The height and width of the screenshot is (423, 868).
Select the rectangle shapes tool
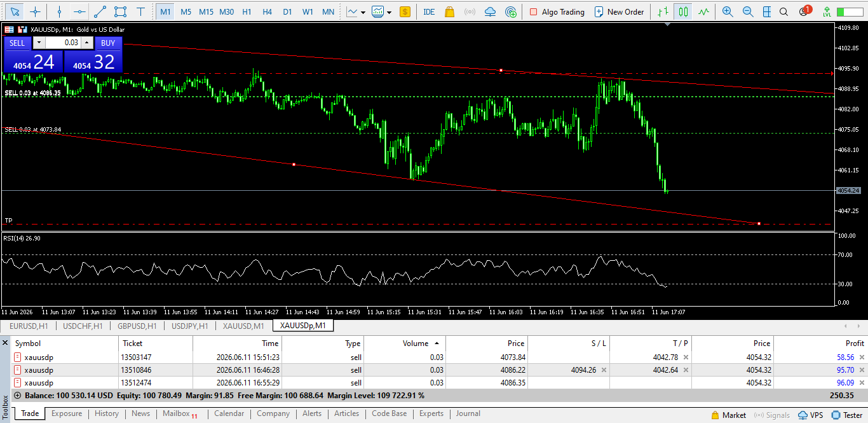(120, 11)
